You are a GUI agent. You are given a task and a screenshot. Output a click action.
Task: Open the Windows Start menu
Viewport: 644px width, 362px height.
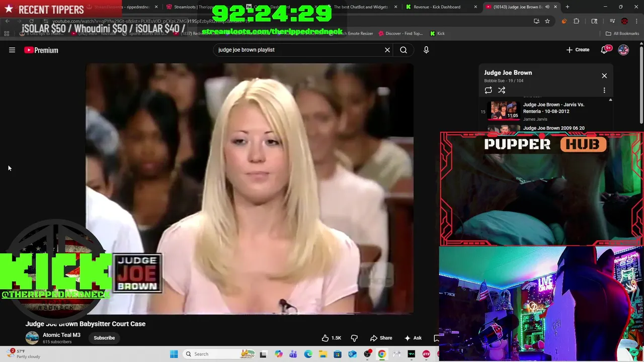click(x=174, y=354)
